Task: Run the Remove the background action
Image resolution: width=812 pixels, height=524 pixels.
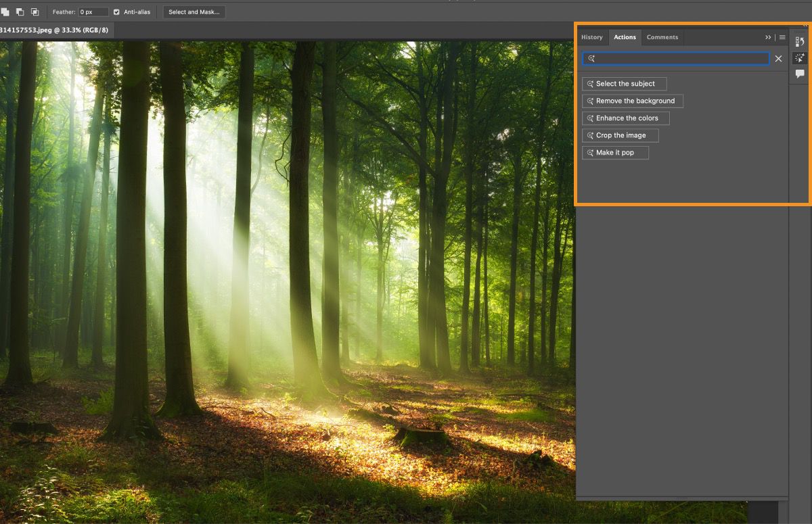Action: [632, 101]
